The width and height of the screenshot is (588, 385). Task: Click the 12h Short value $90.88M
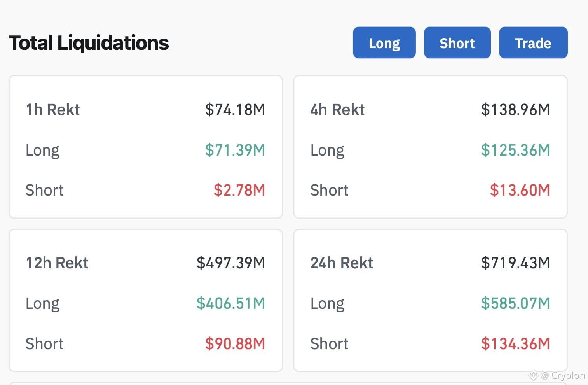click(x=235, y=344)
